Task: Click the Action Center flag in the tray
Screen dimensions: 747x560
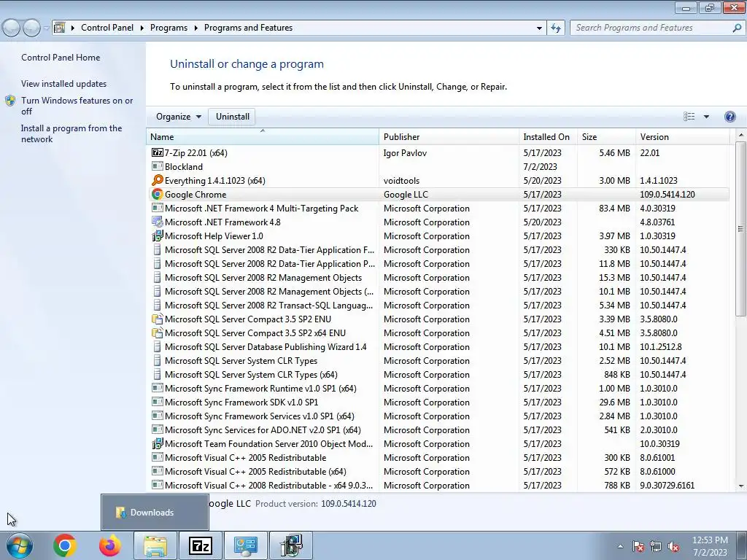Action: pyautogui.click(x=638, y=547)
